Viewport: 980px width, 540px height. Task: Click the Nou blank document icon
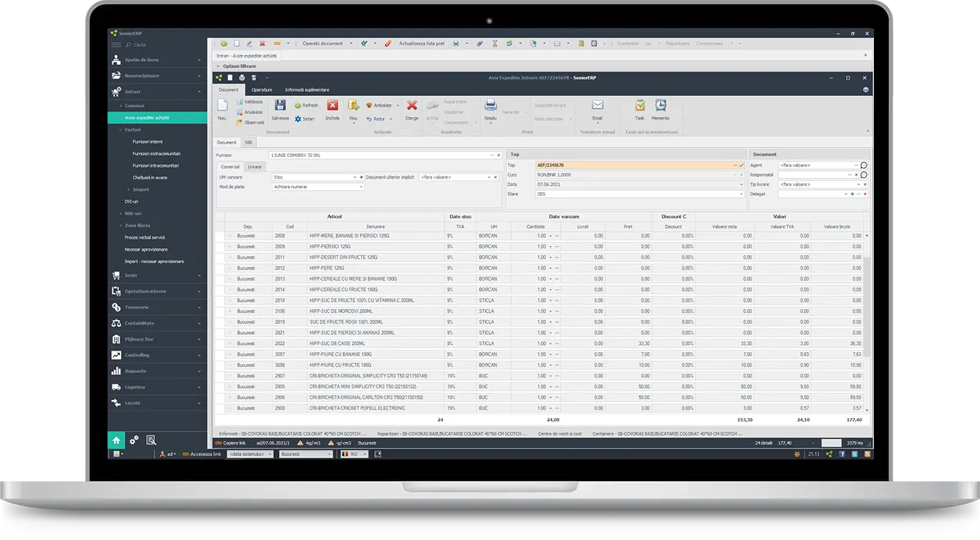tap(222, 105)
